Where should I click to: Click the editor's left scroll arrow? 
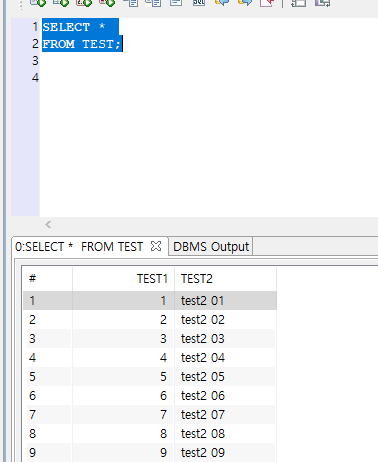pos(48,225)
